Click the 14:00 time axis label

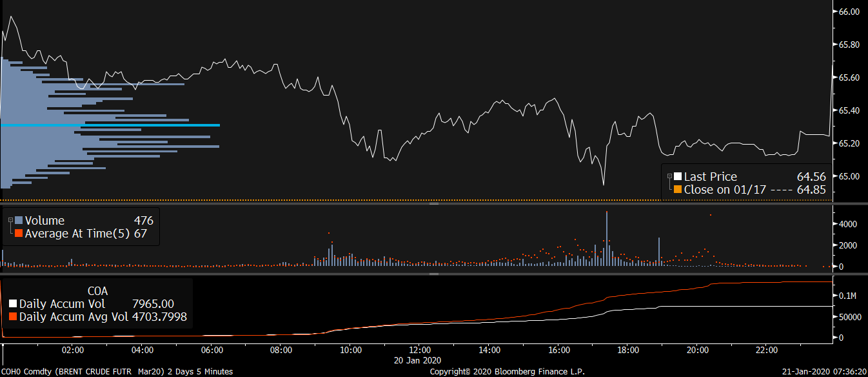[489, 350]
